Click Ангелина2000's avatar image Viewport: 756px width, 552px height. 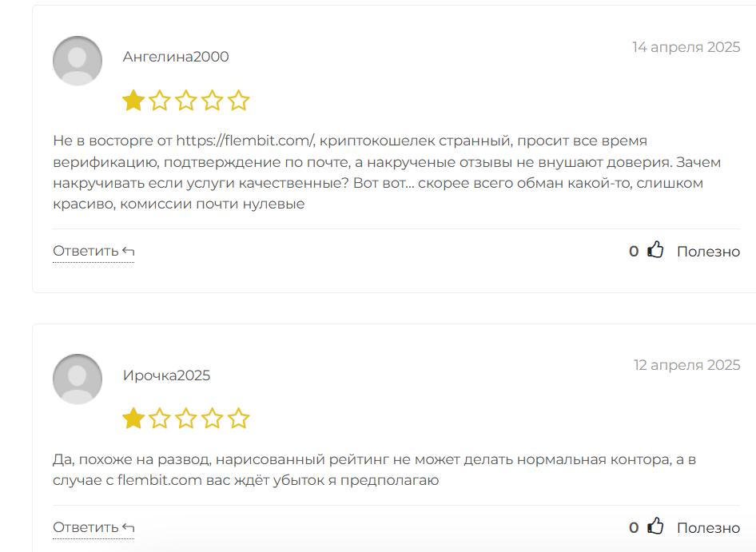click(78, 61)
